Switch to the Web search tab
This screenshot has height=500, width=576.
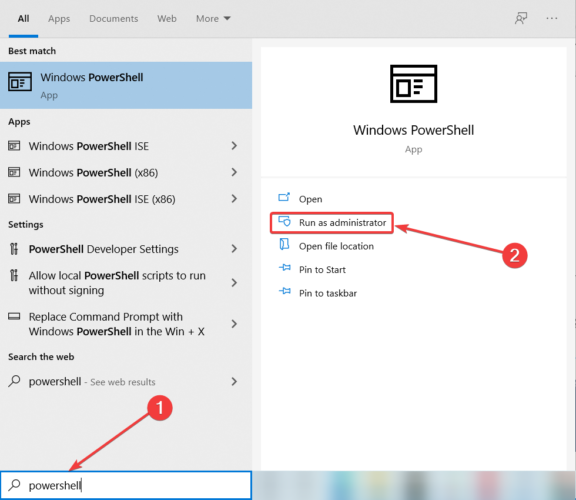point(167,18)
